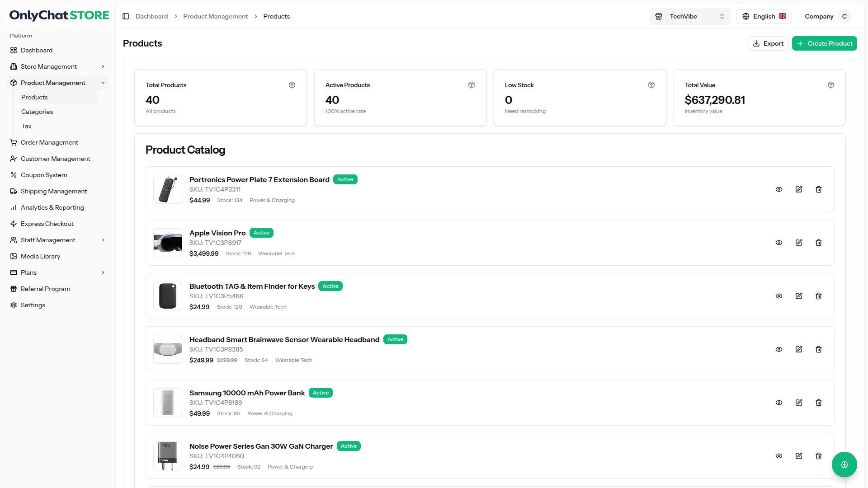
Task: Open the TechVibe store selector dropdown
Action: (x=690, y=16)
